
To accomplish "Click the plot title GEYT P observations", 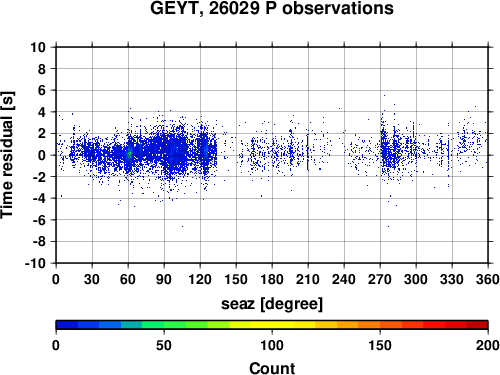I will [272, 8].
